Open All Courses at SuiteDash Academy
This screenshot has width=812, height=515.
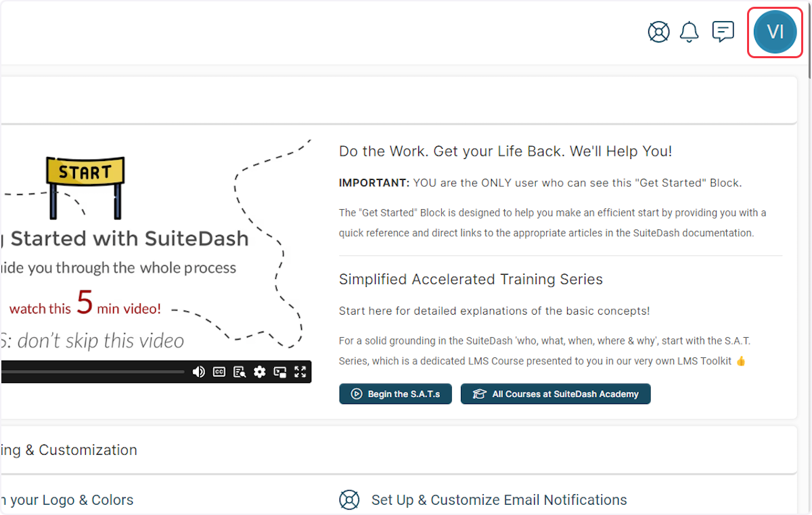(556, 394)
